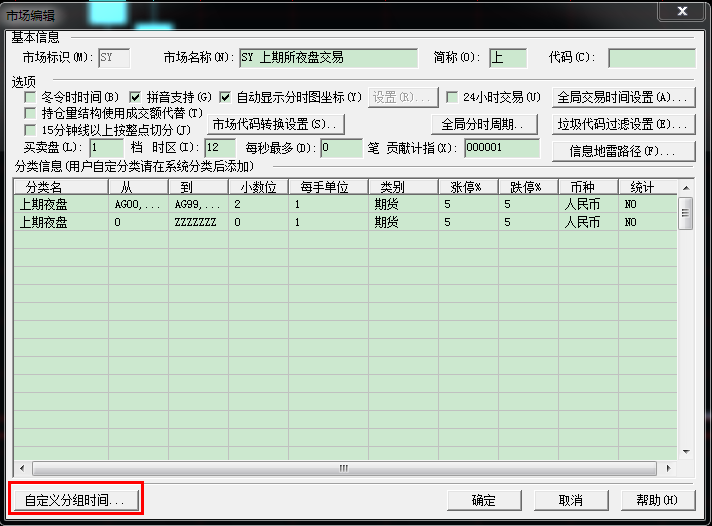The image size is (712, 526).
Task: Click the ZZZZZZZ cell
Action: click(x=198, y=222)
